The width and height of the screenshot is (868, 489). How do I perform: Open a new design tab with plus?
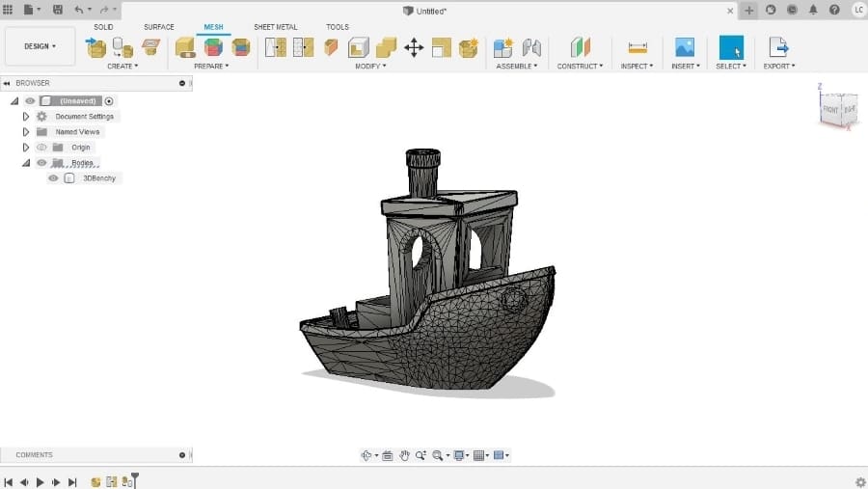coord(749,11)
